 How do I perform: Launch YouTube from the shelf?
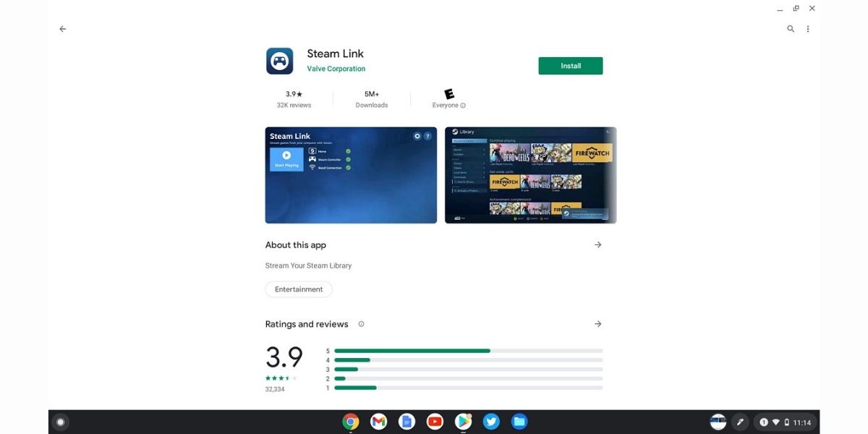pos(435,421)
